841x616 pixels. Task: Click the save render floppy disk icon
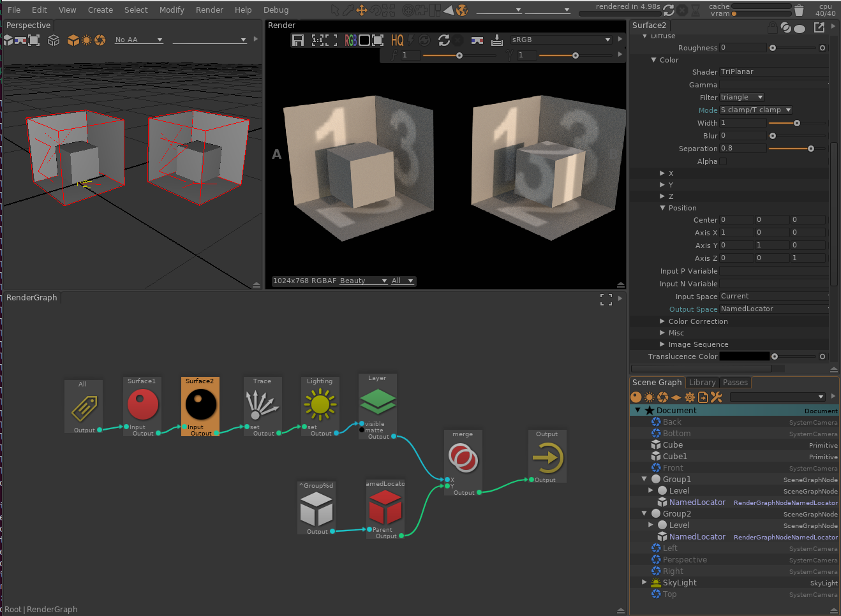click(297, 40)
